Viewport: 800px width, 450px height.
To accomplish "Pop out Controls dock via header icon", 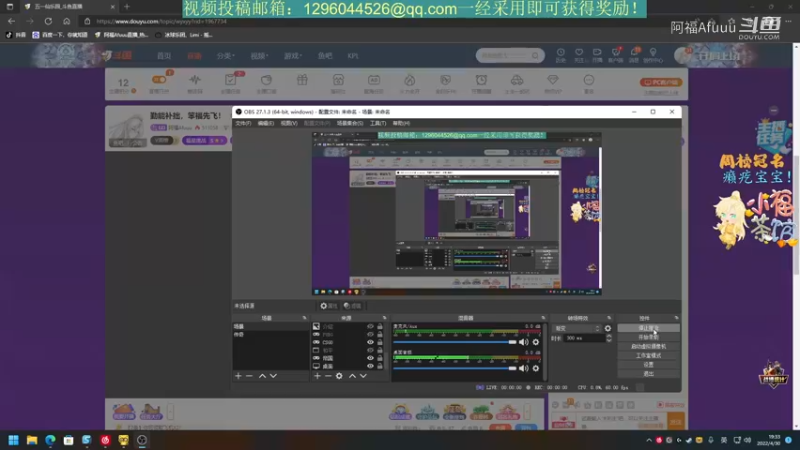I will [x=677, y=318].
